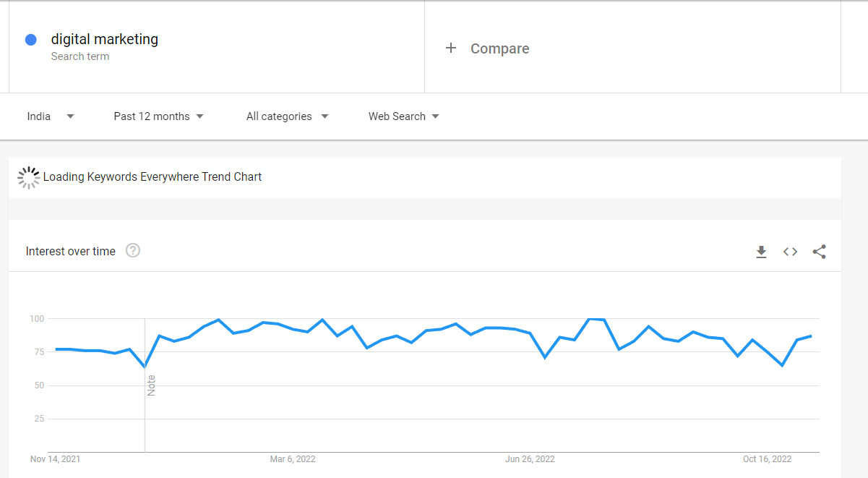Click the Keywords Everywhere loading spinner
Image resolution: width=868 pixels, height=478 pixels.
(28, 177)
